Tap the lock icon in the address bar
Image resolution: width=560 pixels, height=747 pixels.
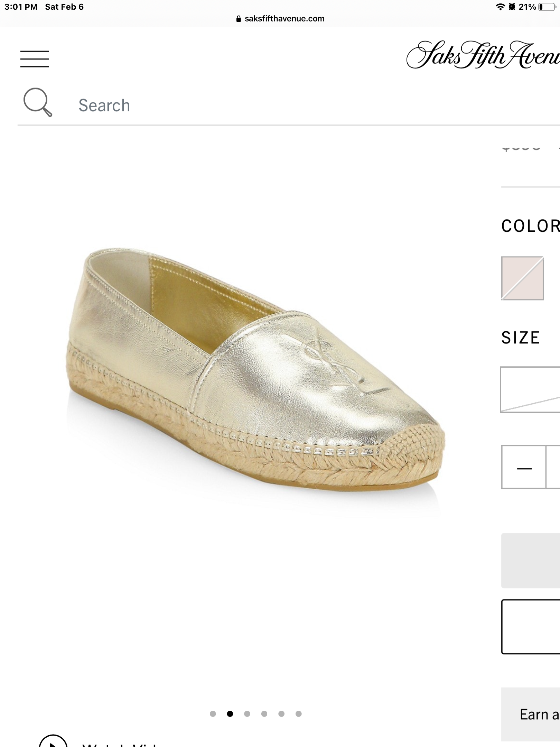pyautogui.click(x=238, y=19)
